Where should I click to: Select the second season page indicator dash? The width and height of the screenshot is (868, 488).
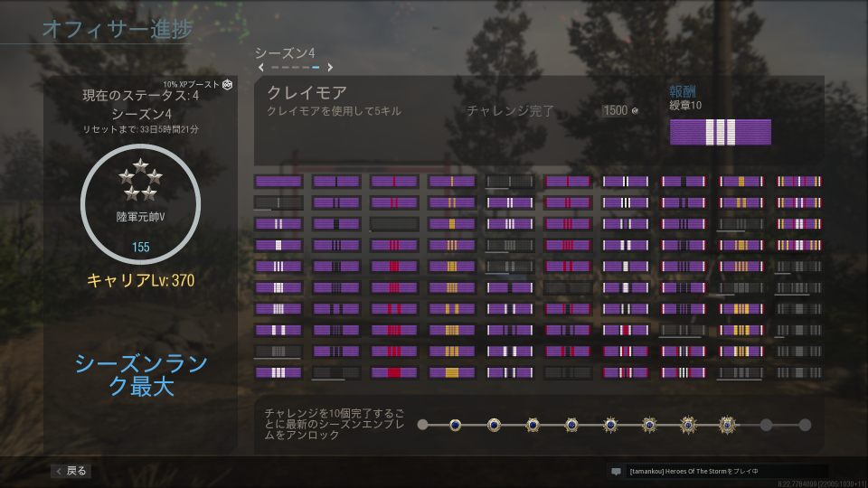285,68
